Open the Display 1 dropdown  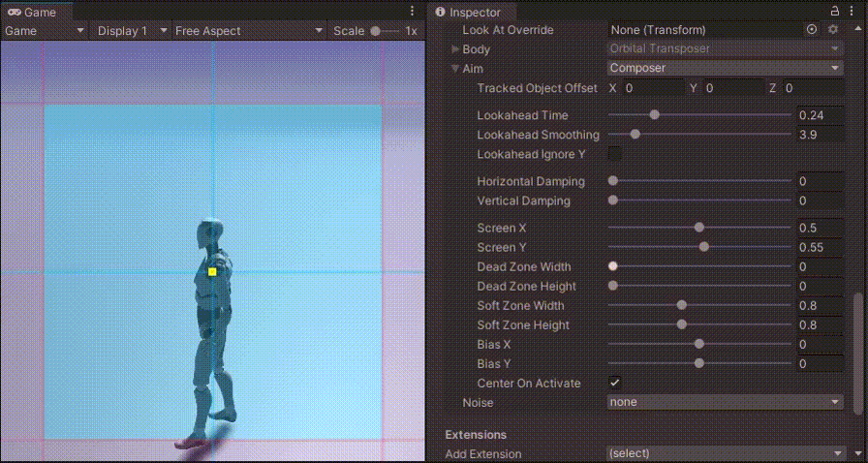point(132,31)
